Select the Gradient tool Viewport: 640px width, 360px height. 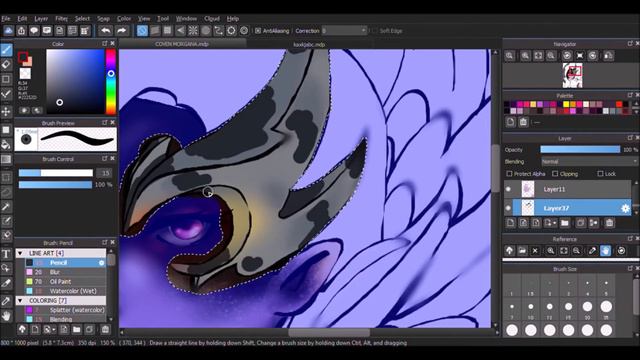pyautogui.click(x=6, y=159)
